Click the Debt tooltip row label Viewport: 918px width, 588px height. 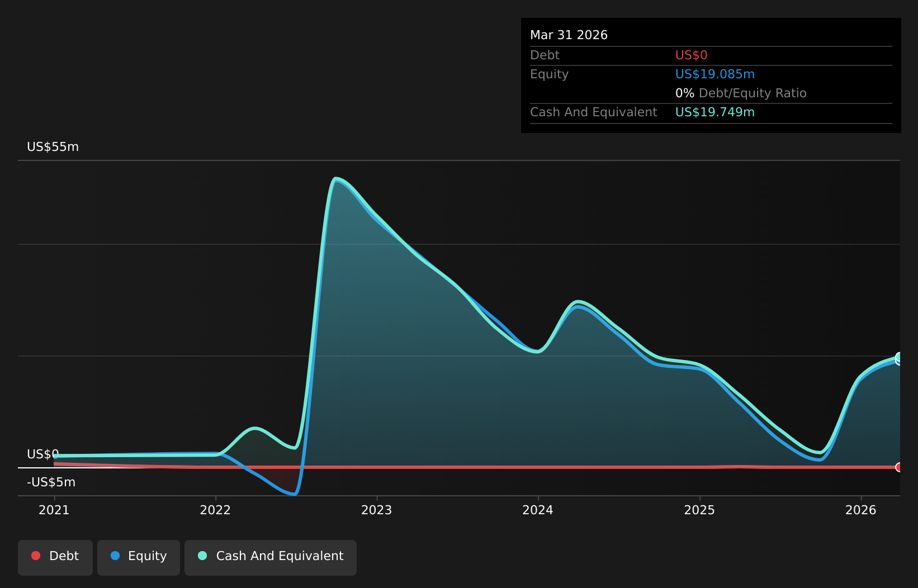point(545,55)
